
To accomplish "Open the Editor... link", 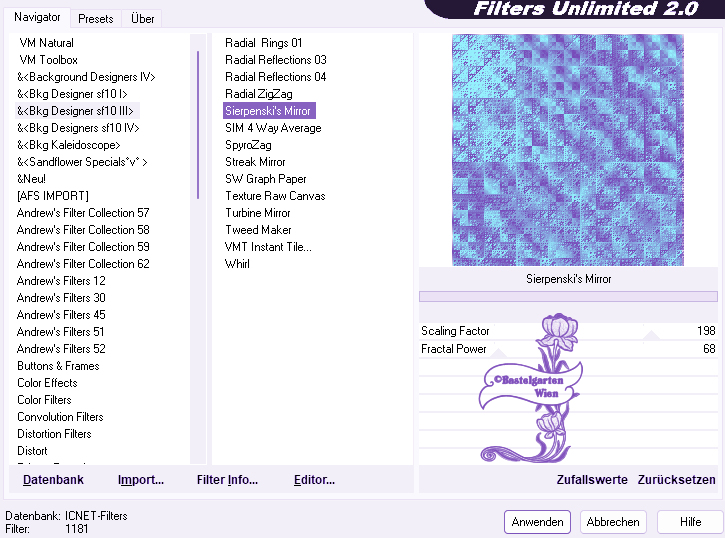I will click(x=314, y=480).
